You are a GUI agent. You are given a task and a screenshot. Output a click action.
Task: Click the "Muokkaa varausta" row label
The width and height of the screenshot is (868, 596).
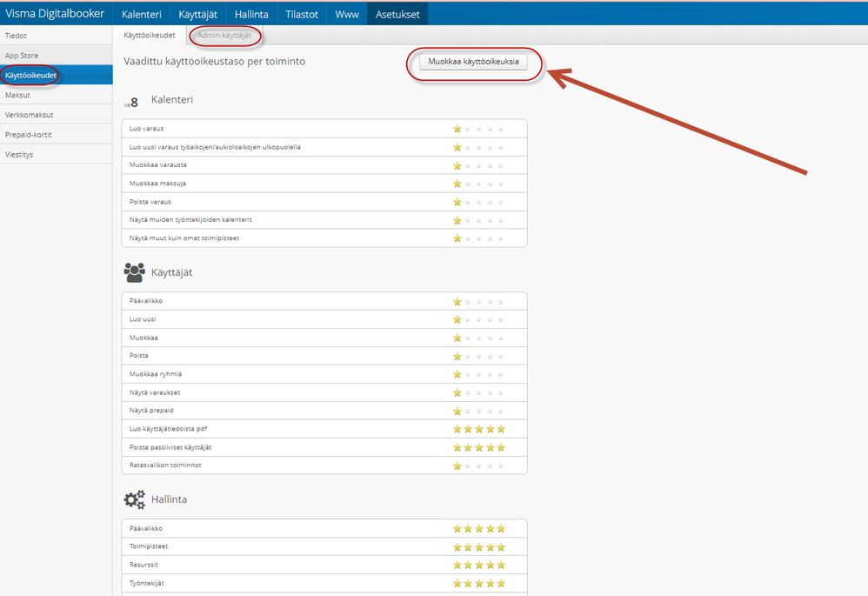(x=157, y=165)
